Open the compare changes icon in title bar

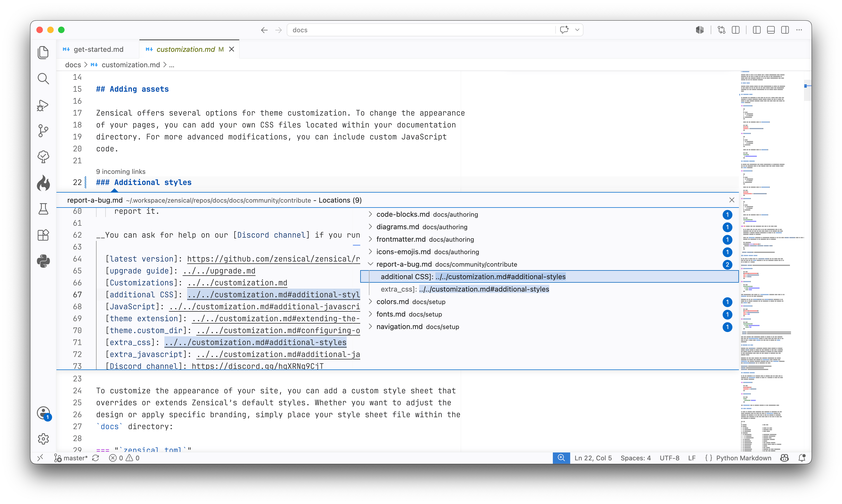point(722,30)
